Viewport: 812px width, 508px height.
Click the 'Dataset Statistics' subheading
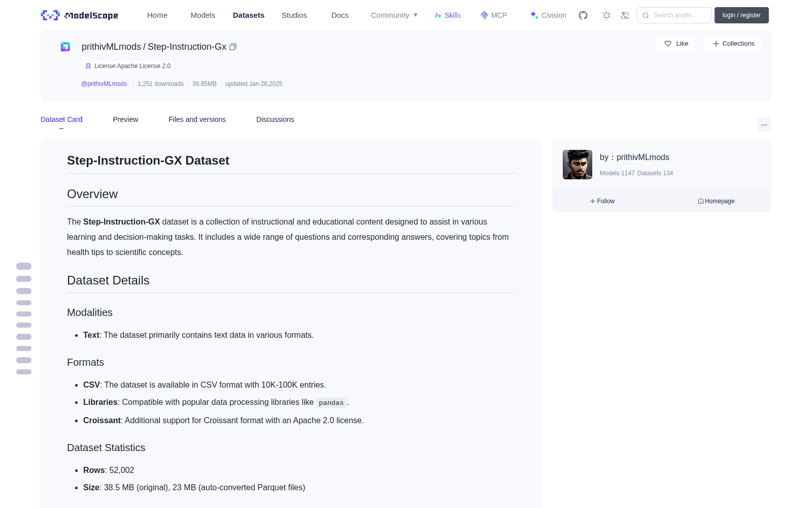[106, 448]
